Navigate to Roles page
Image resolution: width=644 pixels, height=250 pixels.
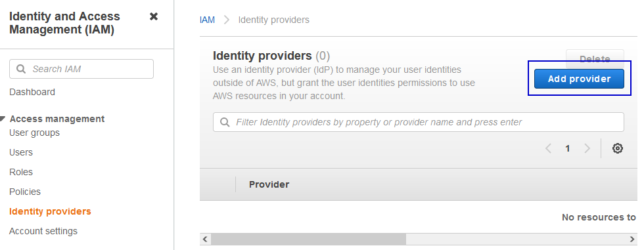point(21,172)
